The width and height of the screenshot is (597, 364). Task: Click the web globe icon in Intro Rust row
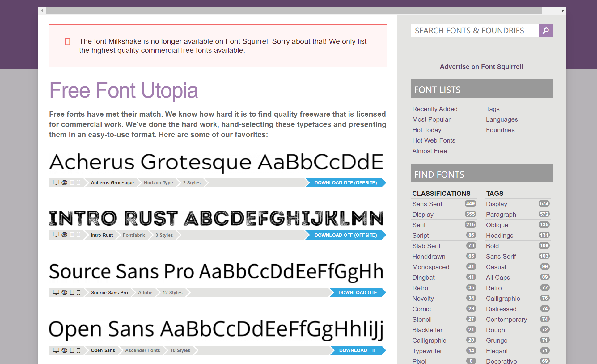[64, 235]
